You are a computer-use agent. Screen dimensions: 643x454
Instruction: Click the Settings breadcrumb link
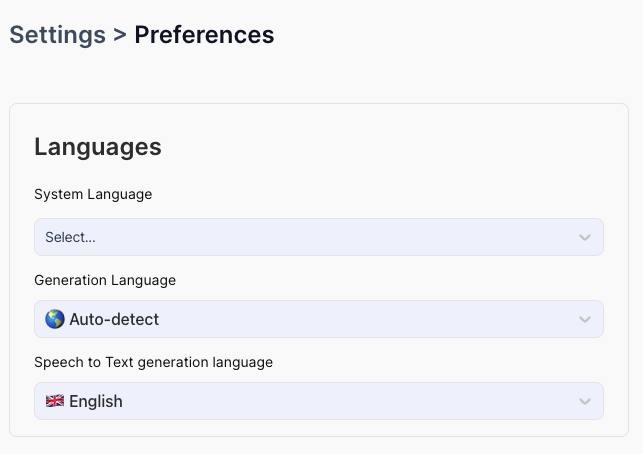[x=57, y=35]
